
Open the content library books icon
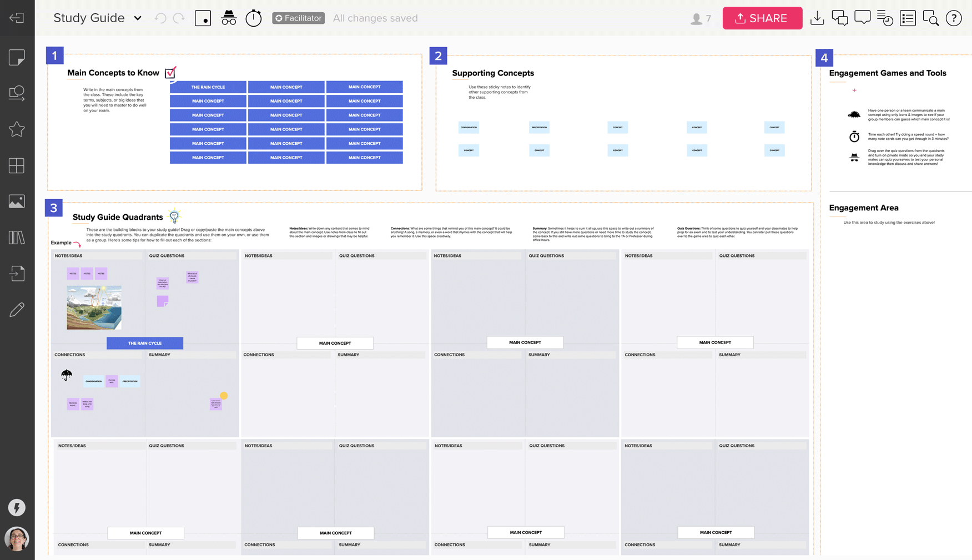tap(17, 238)
